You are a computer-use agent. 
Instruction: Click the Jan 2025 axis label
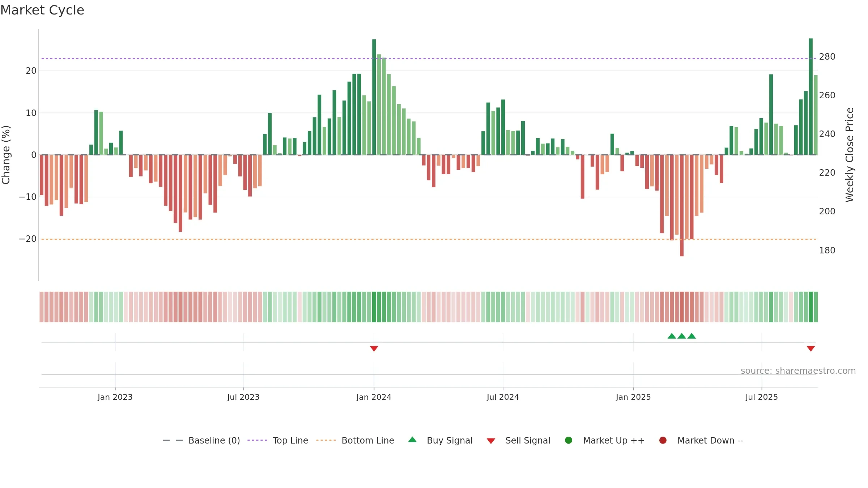633,397
